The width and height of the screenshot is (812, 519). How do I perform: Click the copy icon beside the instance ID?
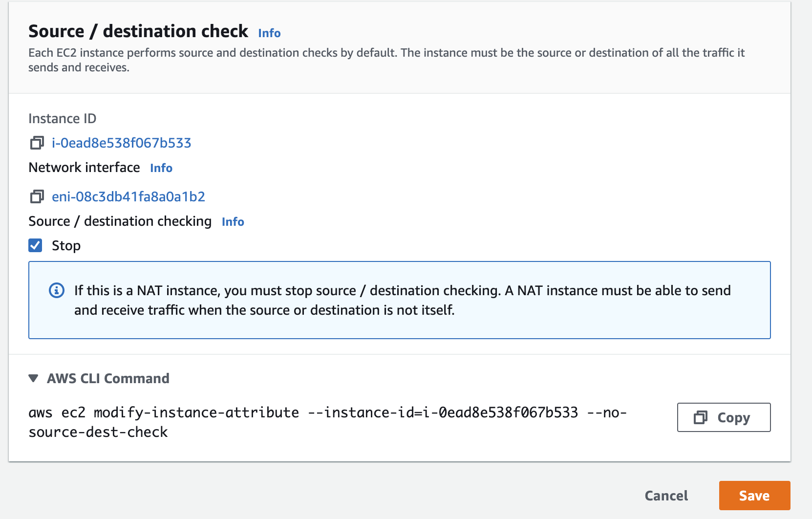(37, 143)
